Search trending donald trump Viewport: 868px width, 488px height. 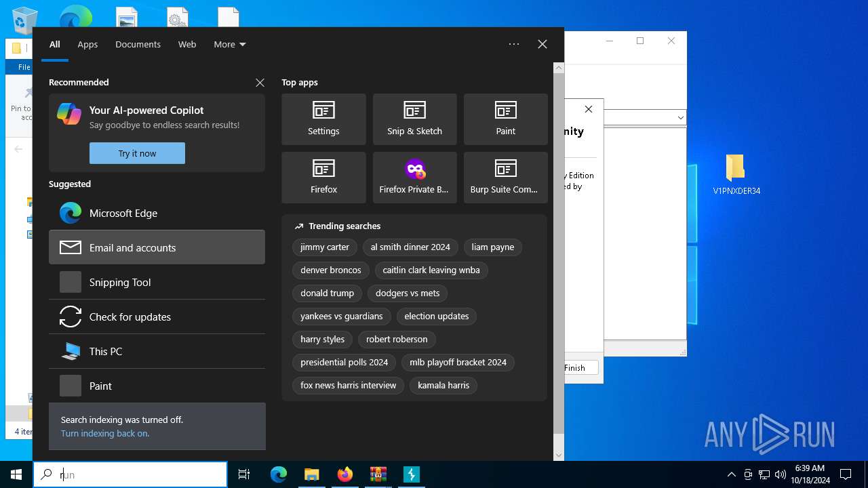[328, 293]
